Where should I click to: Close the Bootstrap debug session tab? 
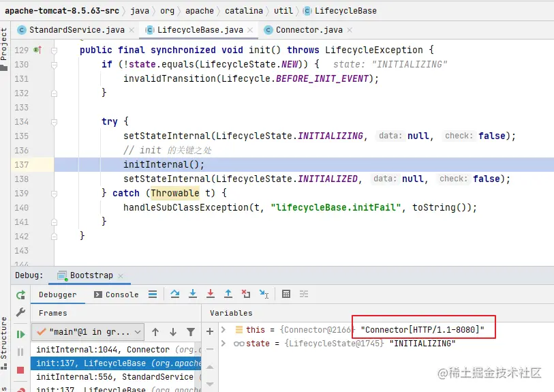point(121,275)
